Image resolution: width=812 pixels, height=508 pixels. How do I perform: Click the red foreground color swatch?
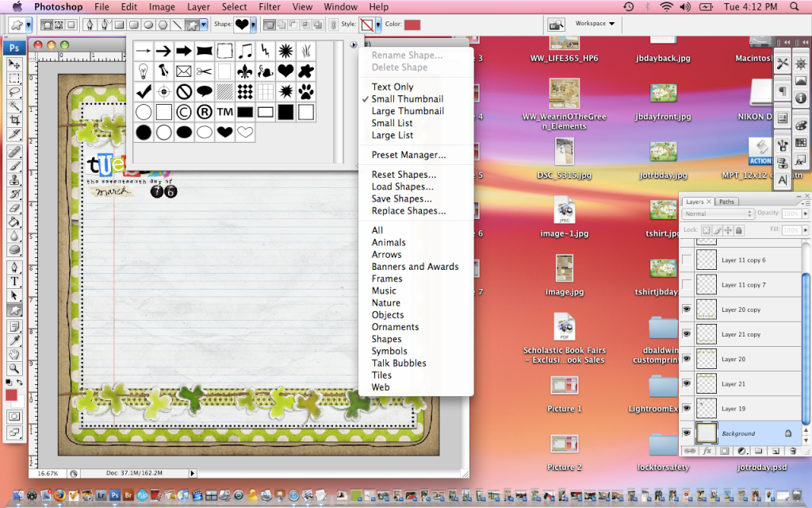tap(11, 395)
